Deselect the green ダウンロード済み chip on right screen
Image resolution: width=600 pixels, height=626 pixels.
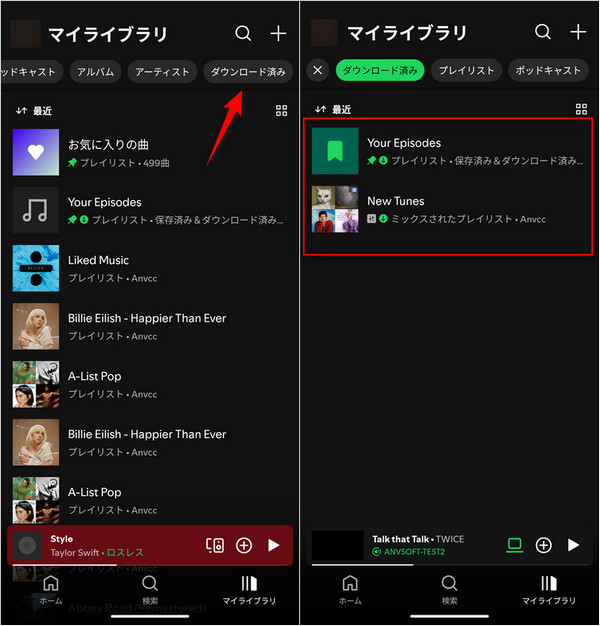click(380, 70)
